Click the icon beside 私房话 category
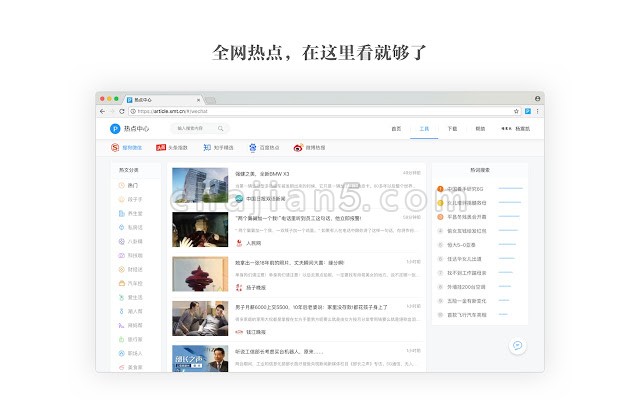 tap(121, 227)
